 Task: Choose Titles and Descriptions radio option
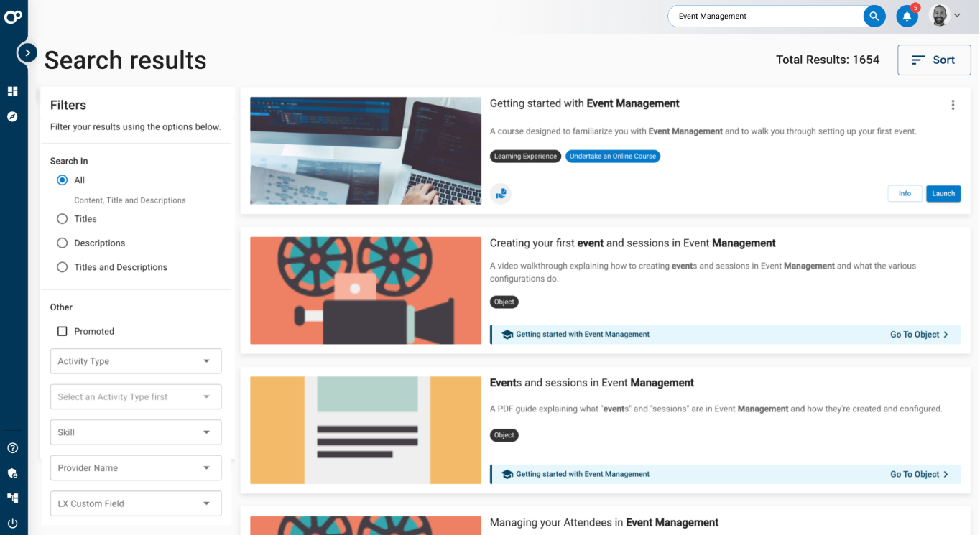[x=63, y=267]
